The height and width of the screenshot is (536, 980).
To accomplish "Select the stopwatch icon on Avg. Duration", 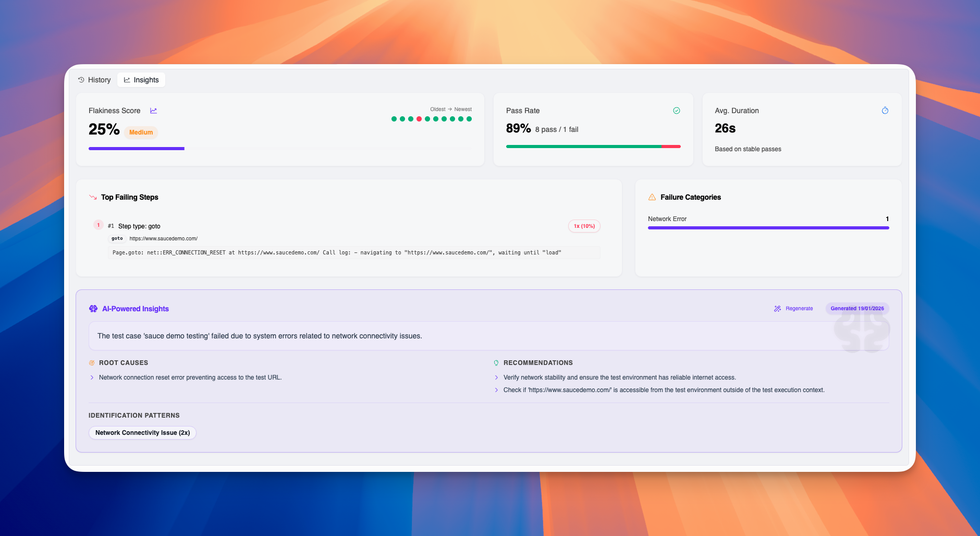I will click(x=884, y=110).
